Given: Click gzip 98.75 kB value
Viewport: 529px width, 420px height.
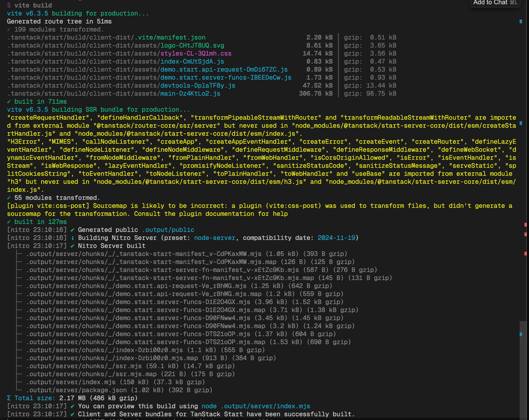Looking at the screenshot, I should [381, 94].
